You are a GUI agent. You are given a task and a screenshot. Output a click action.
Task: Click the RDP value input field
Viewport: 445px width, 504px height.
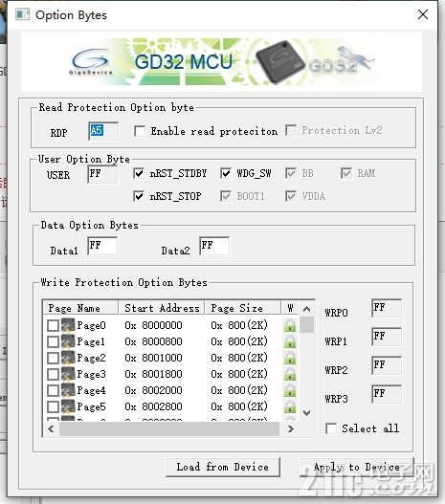click(x=103, y=131)
